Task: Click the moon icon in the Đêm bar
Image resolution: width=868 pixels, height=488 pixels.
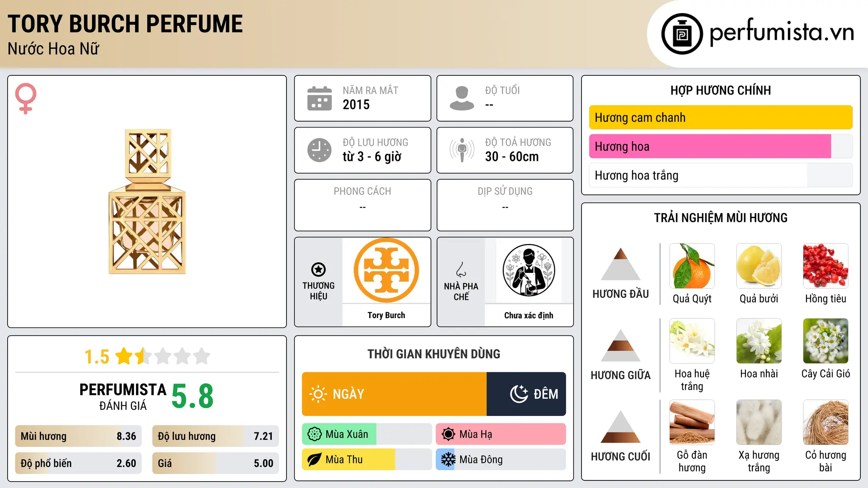Action: click(519, 394)
